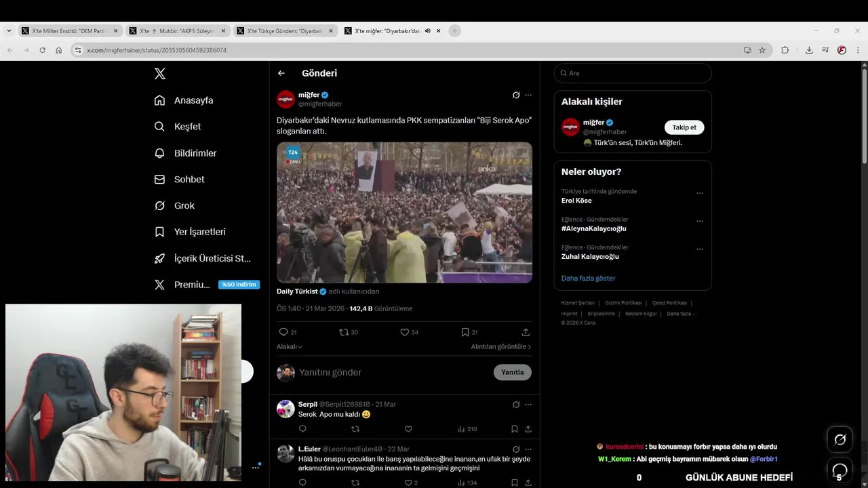
Task: Open Alıntıları görüntüle link
Action: pyautogui.click(x=501, y=346)
